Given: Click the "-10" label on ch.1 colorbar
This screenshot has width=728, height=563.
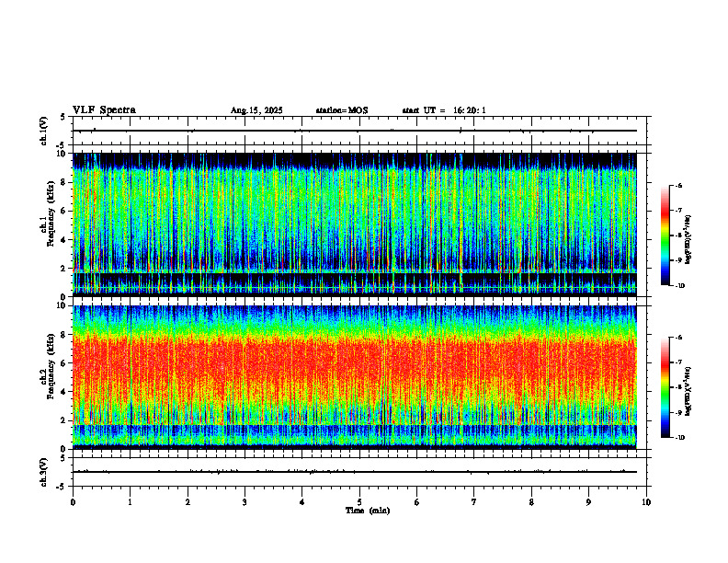Looking at the screenshot, I should 679,286.
